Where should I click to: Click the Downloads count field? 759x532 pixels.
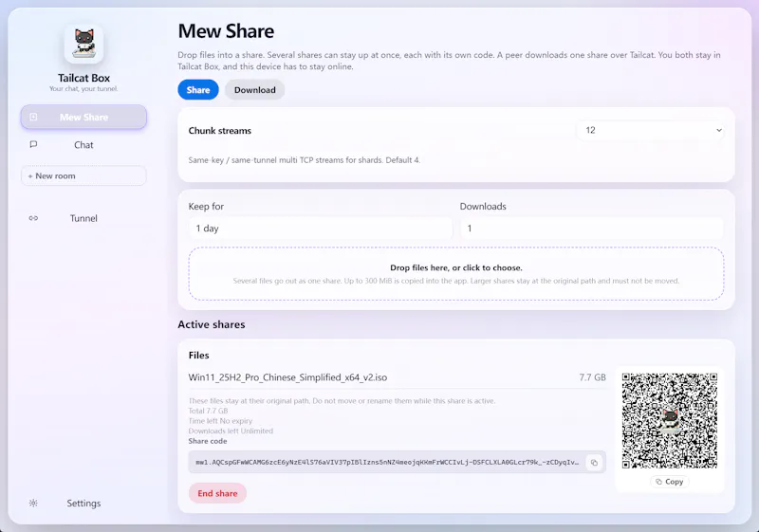[x=592, y=229]
